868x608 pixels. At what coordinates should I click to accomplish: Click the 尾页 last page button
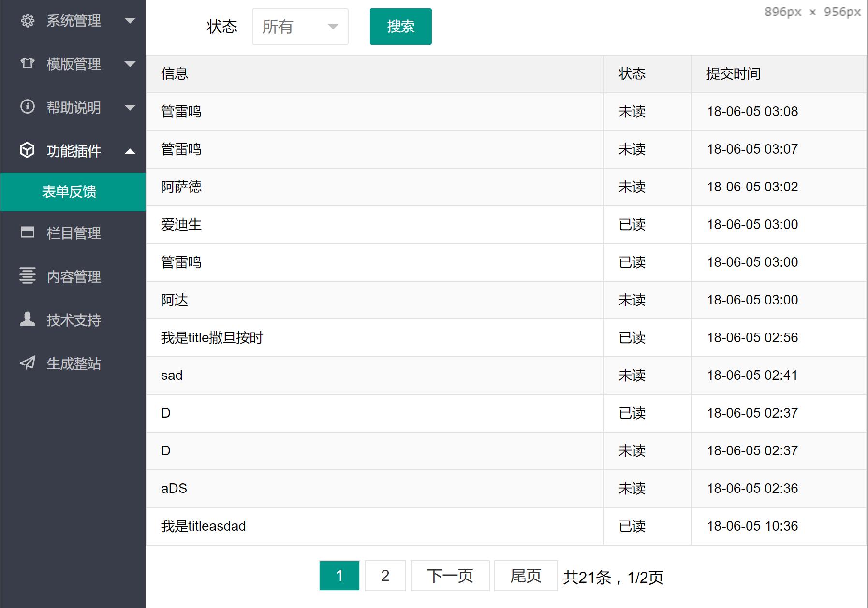point(526,576)
